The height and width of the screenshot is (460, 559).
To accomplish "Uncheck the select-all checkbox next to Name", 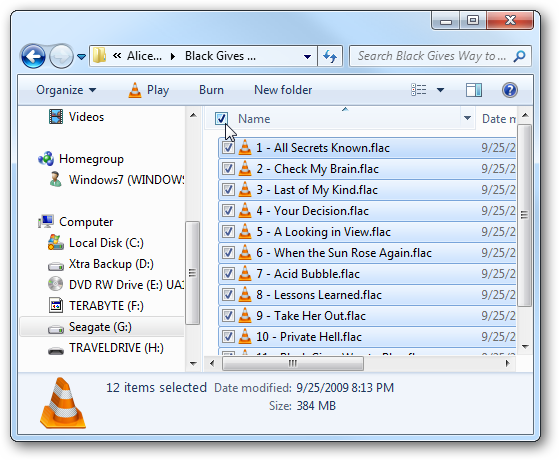I will pyautogui.click(x=221, y=118).
